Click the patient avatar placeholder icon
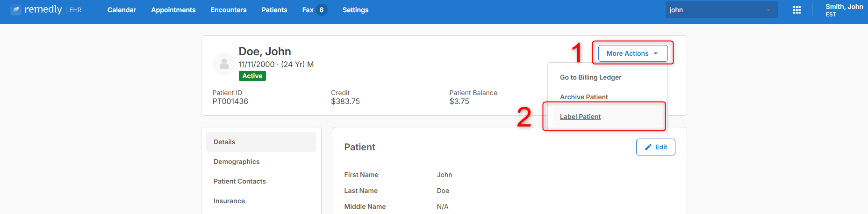Screen dimensions: 868x214 224,64
